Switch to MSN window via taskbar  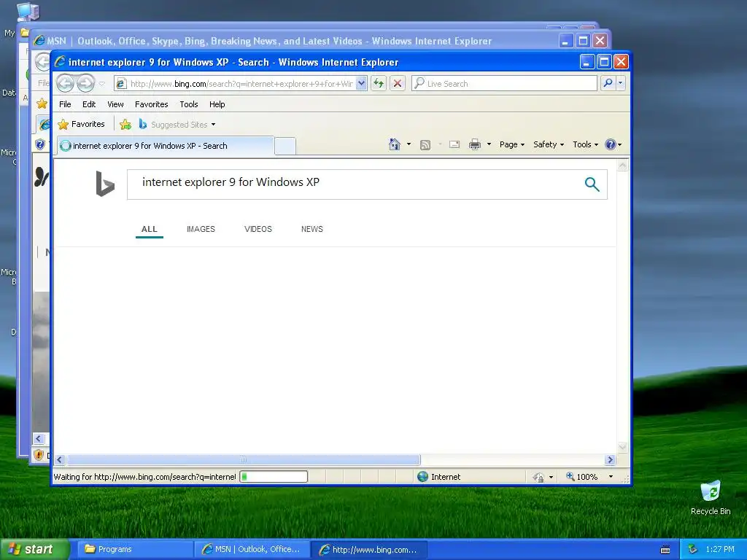(252, 549)
